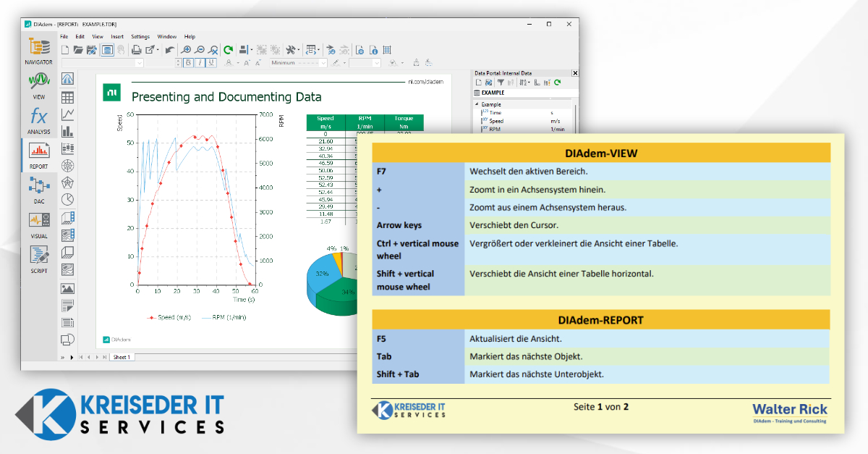This screenshot has height=454, width=868.
Task: Click the Print toolbar icon
Action: point(136,50)
